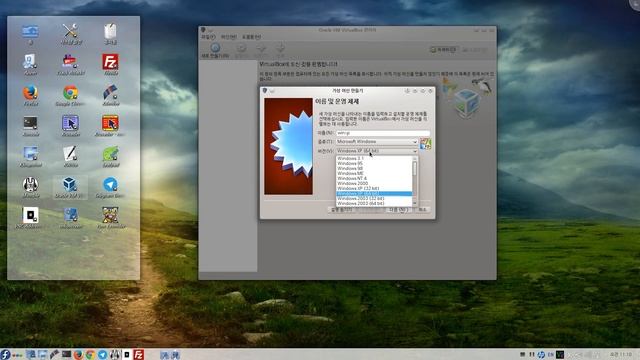Viewport: 640px width, 360px height.
Task: Select Windows NT 4 from version list
Action: [x=374, y=178]
